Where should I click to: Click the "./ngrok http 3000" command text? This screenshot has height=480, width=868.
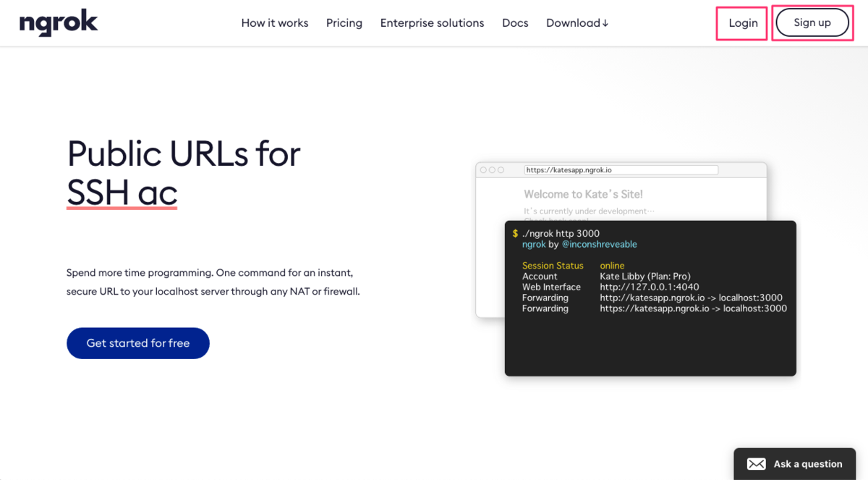[x=561, y=234]
